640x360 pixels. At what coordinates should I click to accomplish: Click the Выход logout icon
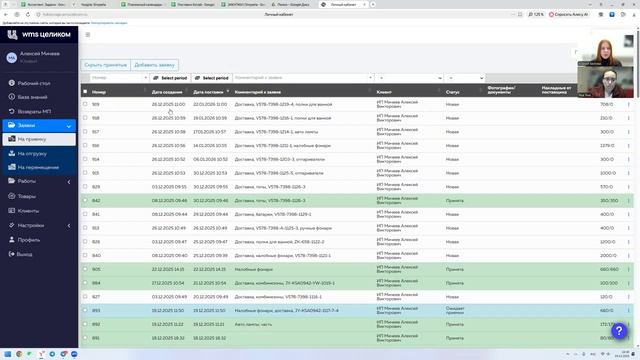11,254
